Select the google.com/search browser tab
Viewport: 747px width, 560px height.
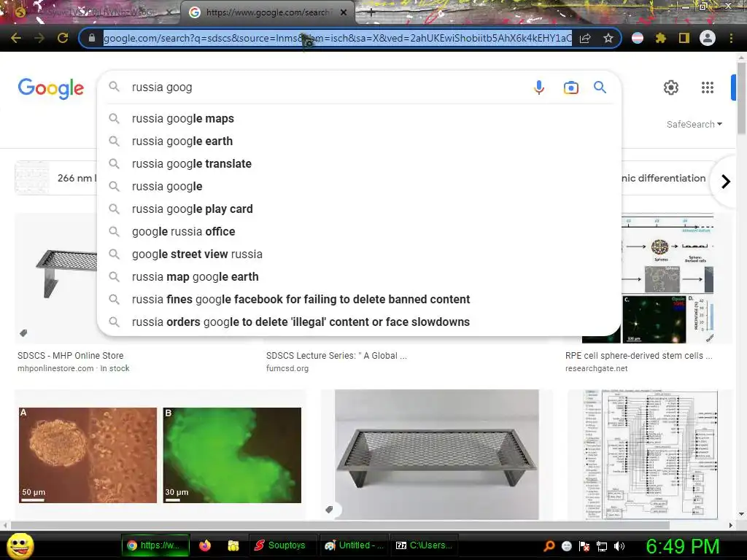coord(267,12)
